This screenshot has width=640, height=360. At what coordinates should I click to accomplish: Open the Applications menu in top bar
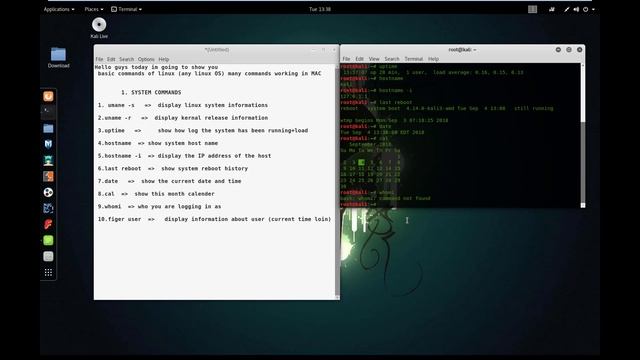59,9
